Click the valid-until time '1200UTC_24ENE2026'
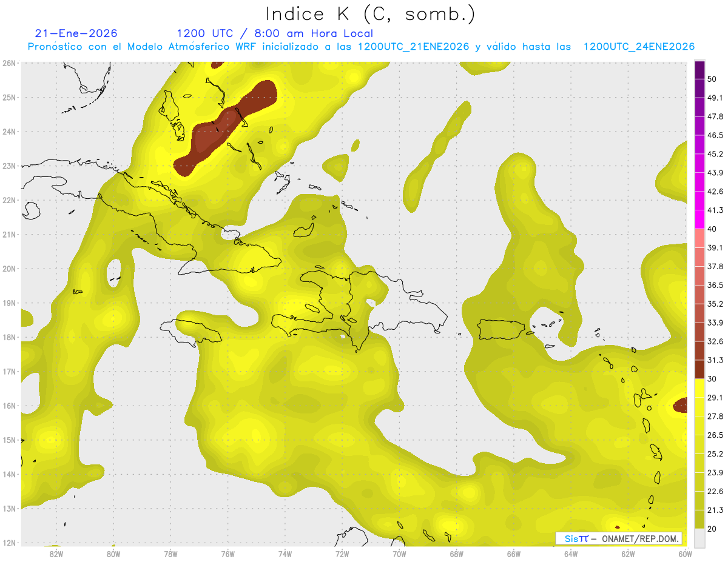The height and width of the screenshot is (562, 728). [x=639, y=47]
